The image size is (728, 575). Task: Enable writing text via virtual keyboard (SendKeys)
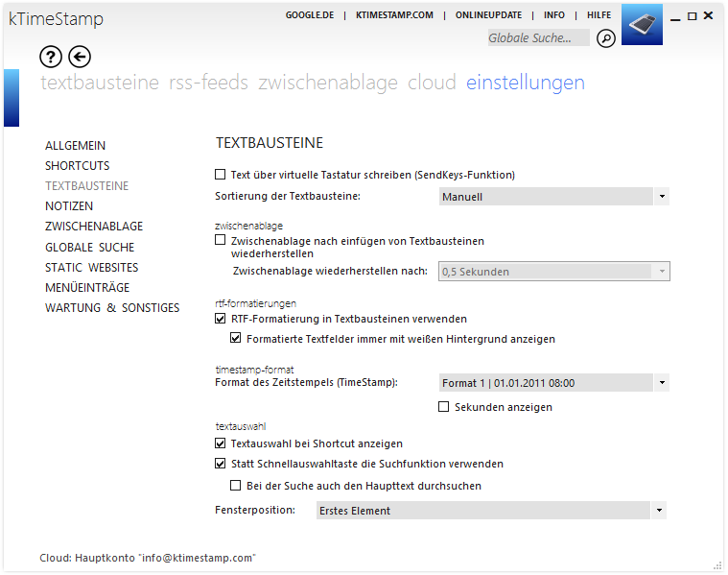click(x=220, y=175)
